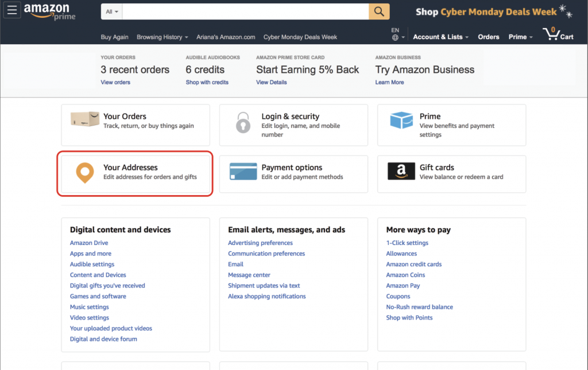Click inside the search text field
The image size is (588, 370).
coord(245,11)
